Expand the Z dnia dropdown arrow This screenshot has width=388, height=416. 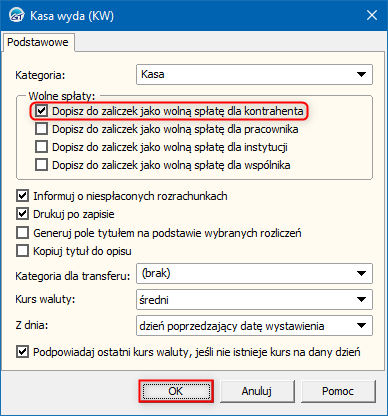361,325
